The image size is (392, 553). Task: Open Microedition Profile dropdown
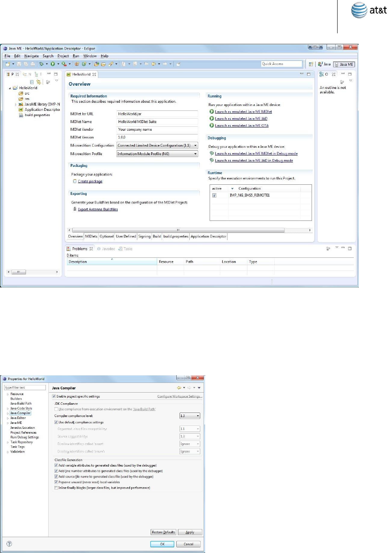(x=157, y=154)
